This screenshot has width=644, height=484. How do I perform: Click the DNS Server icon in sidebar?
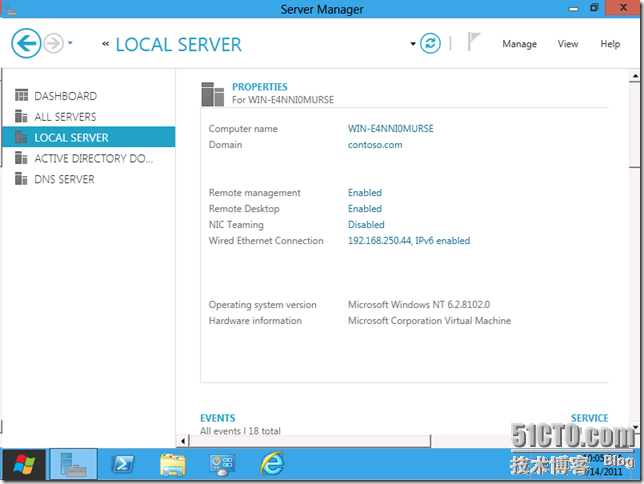click(x=21, y=179)
